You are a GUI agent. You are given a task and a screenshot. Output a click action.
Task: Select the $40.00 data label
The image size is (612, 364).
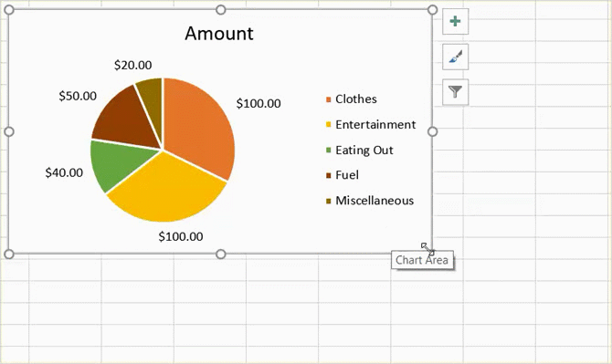64,172
